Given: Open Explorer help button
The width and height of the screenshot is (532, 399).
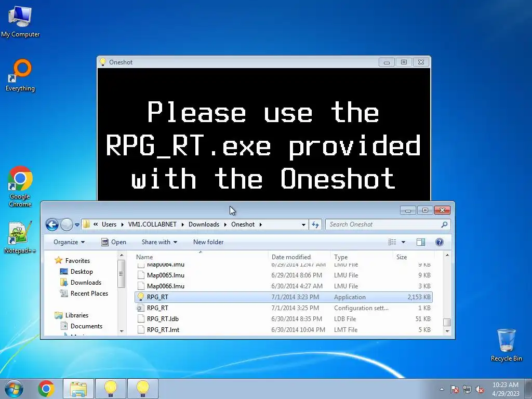Looking at the screenshot, I should [x=439, y=242].
